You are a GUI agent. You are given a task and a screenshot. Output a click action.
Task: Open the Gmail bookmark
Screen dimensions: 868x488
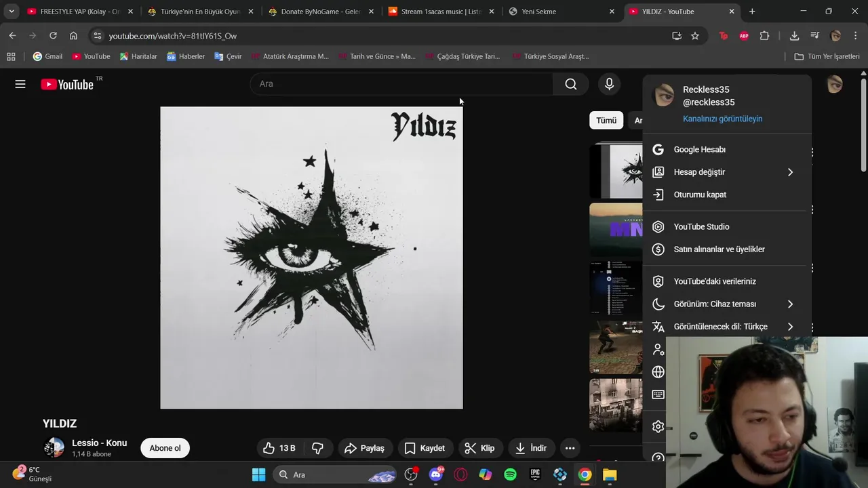(47, 56)
